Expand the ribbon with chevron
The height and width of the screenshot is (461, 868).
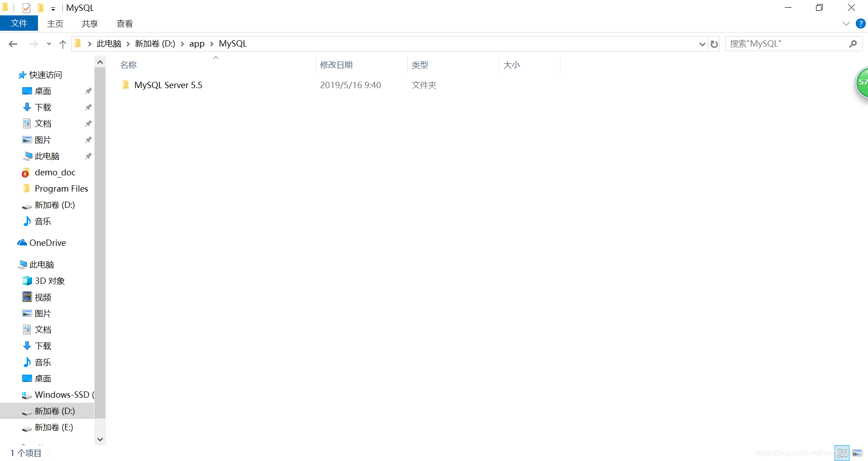(846, 24)
